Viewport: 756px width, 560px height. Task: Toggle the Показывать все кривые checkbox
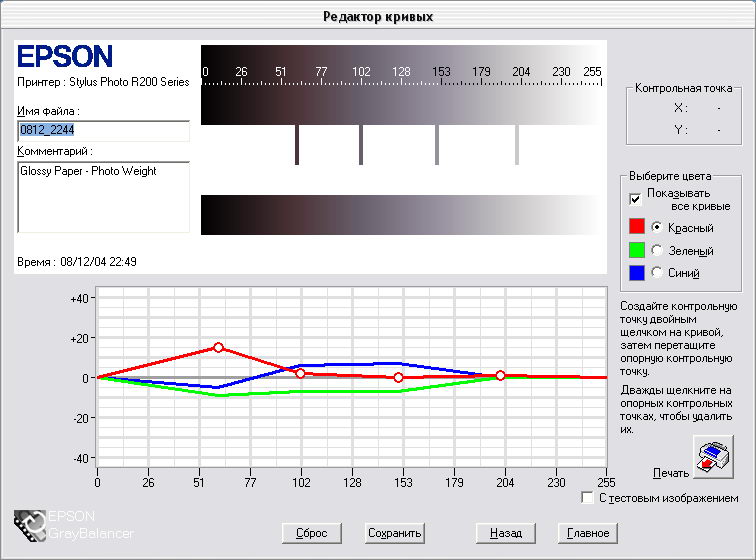point(635,199)
